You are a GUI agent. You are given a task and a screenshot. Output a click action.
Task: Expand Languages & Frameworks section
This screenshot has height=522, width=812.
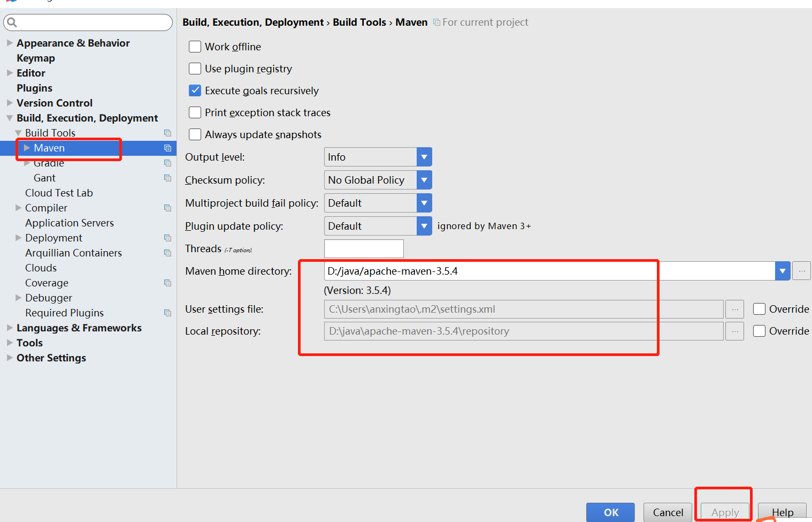click(10, 328)
